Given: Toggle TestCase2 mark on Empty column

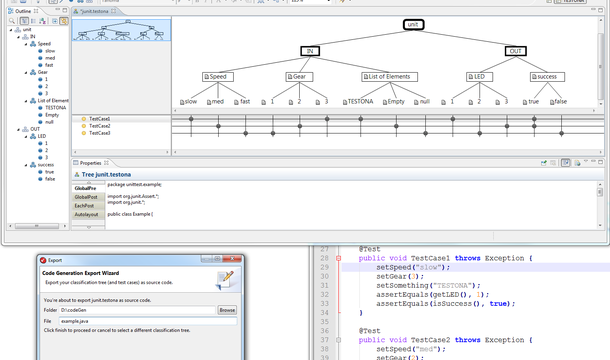Looking at the screenshot, I should (x=396, y=126).
